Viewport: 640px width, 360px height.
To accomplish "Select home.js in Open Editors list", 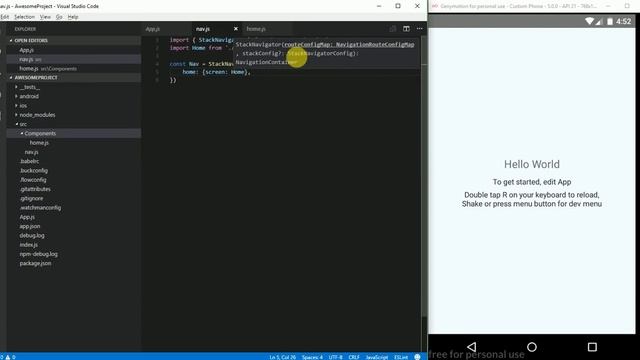I will click(x=29, y=69).
